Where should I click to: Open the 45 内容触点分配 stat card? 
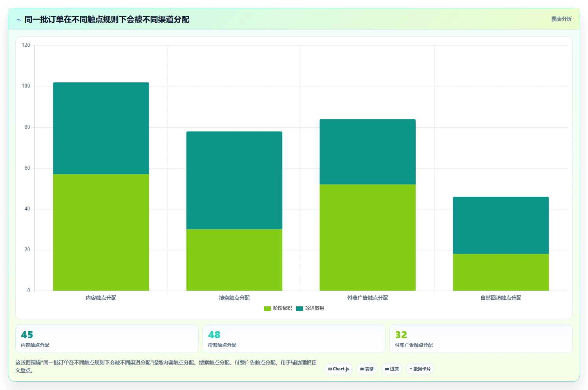coord(107,339)
